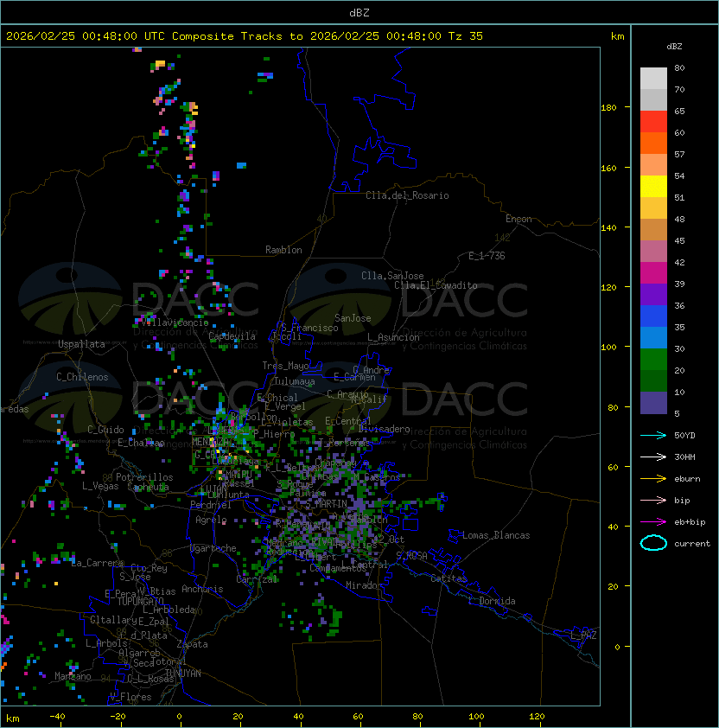Click the magenta eb+bip arrow symbol
719x728 pixels.
click(653, 522)
